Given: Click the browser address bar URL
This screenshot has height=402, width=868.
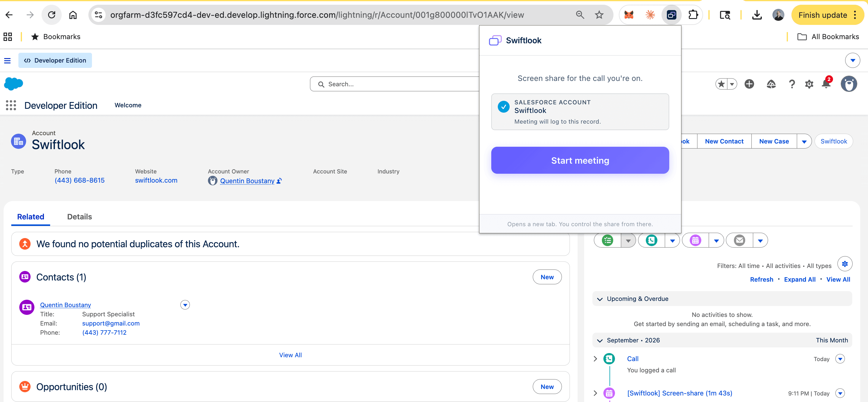Looking at the screenshot, I should (x=317, y=15).
